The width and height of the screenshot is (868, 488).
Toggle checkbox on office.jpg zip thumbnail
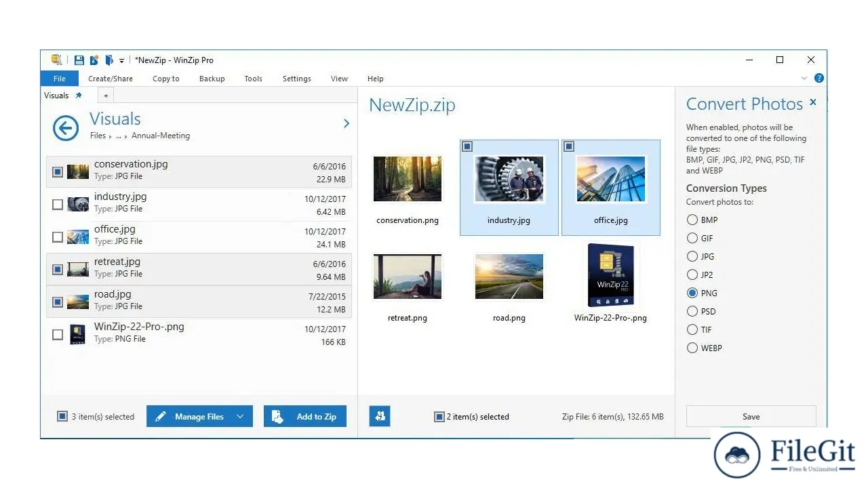coord(569,146)
